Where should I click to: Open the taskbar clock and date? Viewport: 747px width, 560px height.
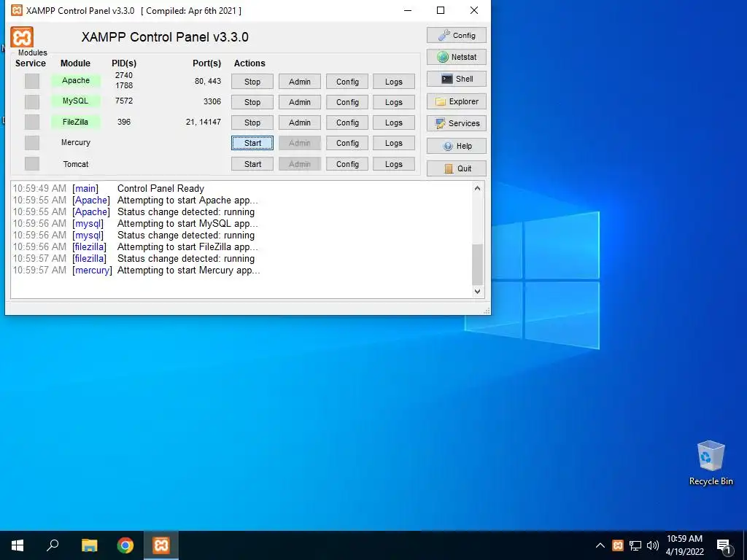point(684,545)
